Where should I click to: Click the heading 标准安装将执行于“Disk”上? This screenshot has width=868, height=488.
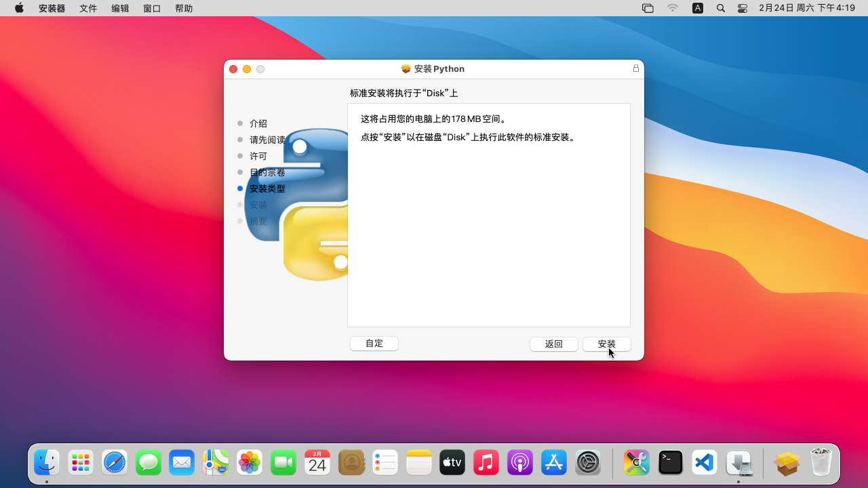[404, 93]
